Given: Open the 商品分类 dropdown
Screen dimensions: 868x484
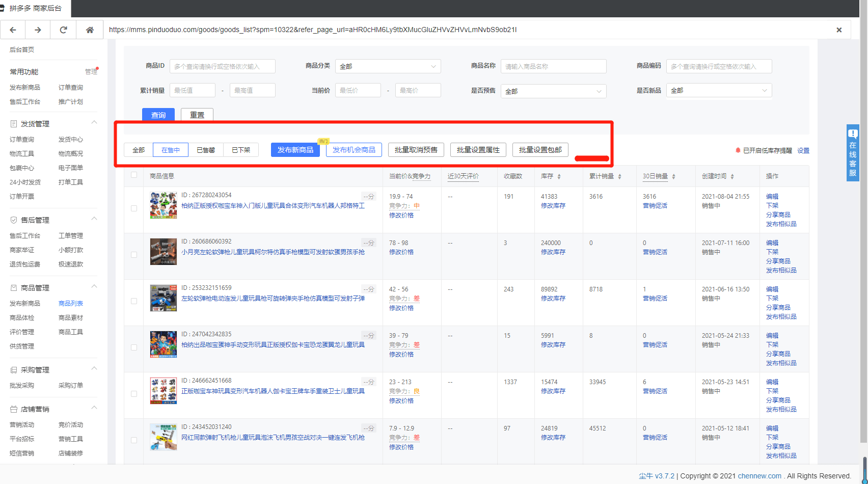Looking at the screenshot, I should pos(388,66).
